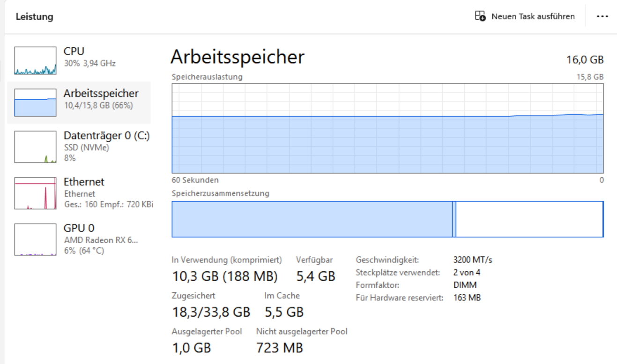Click the Neuen Task ausführen button text
Viewport: 617px width, 364px height.
pyautogui.click(x=533, y=16)
